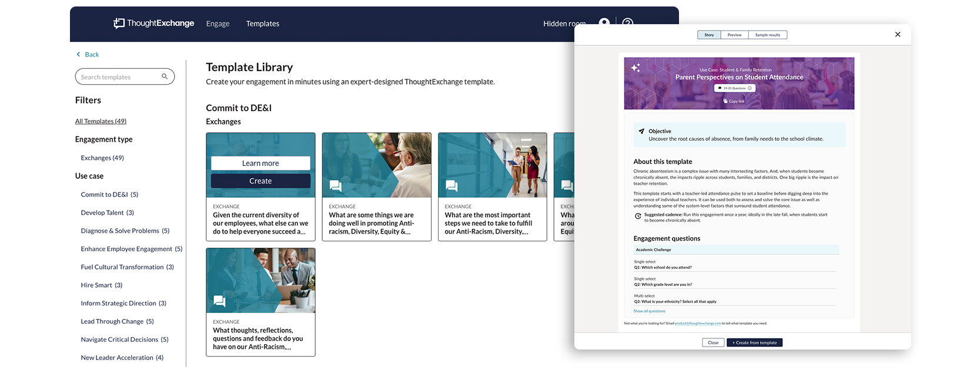This screenshot has width=980, height=376.
Task: Switch to the Sample results tab
Action: 768,35
